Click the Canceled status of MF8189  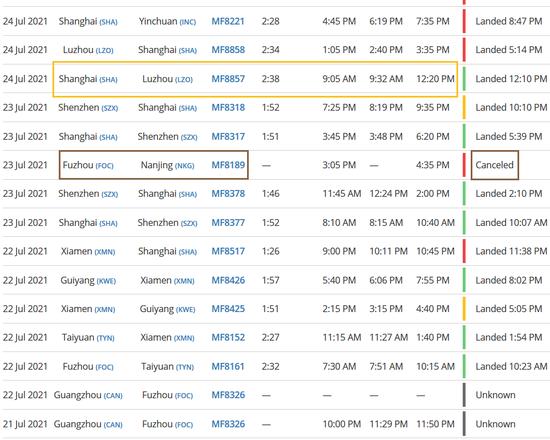[494, 165]
